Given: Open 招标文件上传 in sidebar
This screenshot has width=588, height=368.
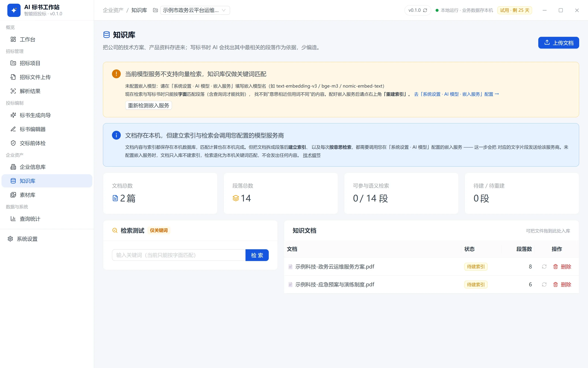Looking at the screenshot, I should [x=47, y=77].
